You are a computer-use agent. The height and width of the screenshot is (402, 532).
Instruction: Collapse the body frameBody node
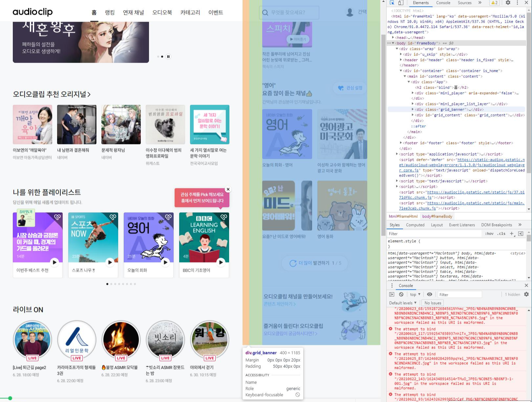393,43
